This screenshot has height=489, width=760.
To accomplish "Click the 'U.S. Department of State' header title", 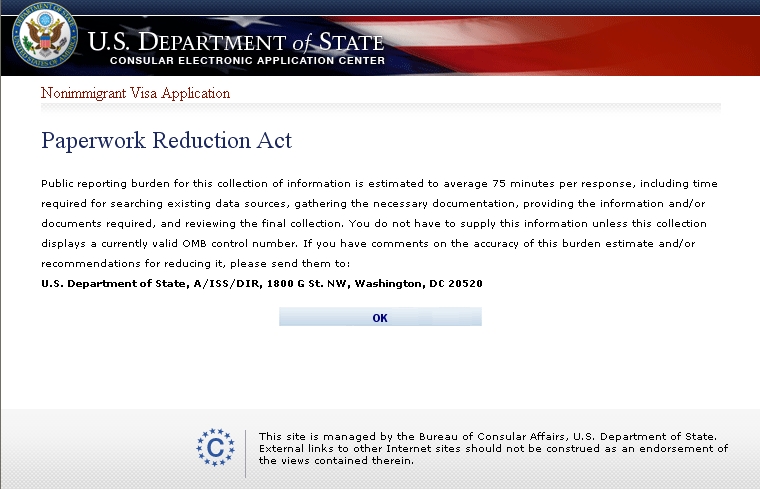I will pyautogui.click(x=236, y=42).
